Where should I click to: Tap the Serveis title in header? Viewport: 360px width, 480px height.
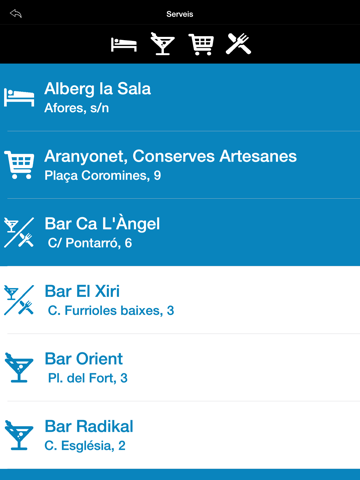coord(180,14)
